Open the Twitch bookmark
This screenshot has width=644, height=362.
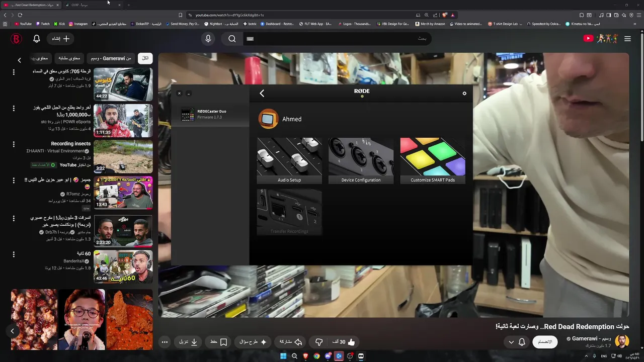[43, 24]
